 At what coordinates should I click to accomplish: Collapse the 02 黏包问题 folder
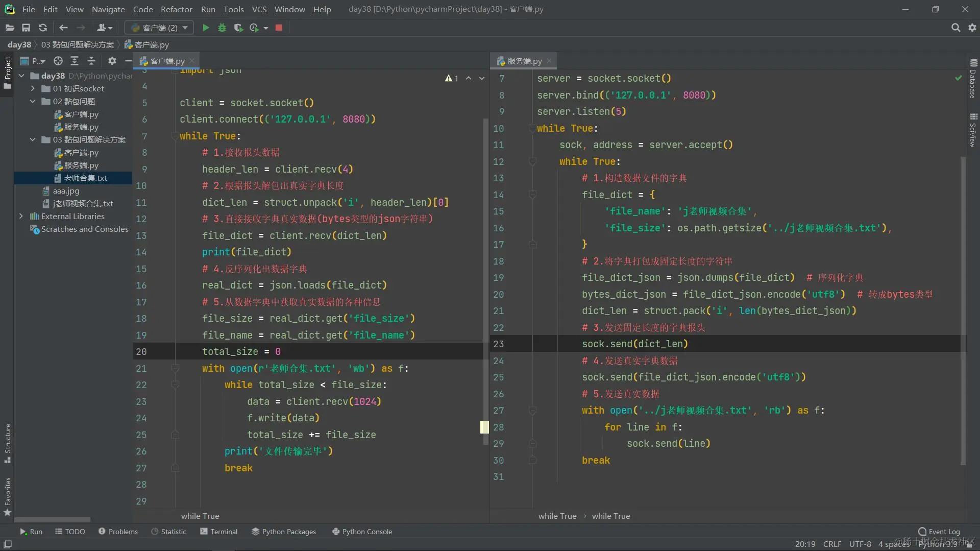(33, 101)
